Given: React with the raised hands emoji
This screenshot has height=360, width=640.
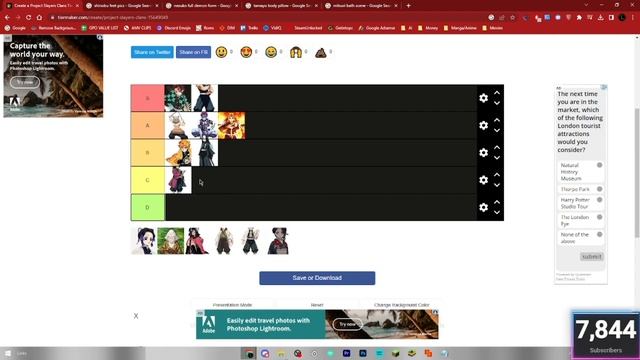Looking at the screenshot, I should pos(296,52).
